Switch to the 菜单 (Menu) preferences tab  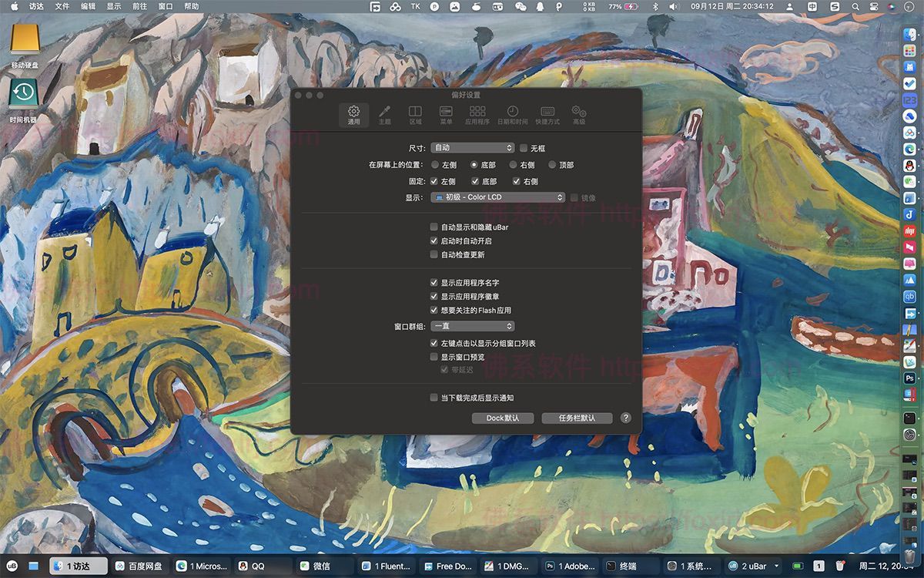tap(446, 115)
